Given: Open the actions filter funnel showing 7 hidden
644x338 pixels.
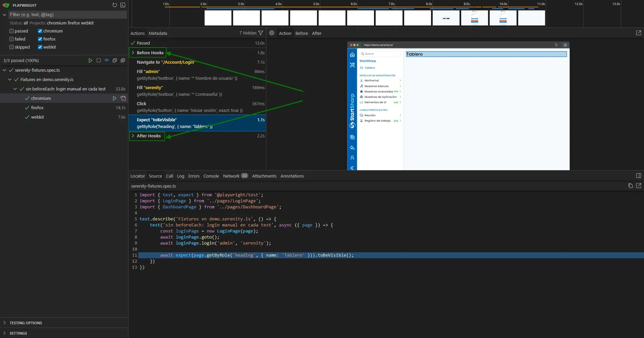Looking at the screenshot, I should pyautogui.click(x=261, y=33).
